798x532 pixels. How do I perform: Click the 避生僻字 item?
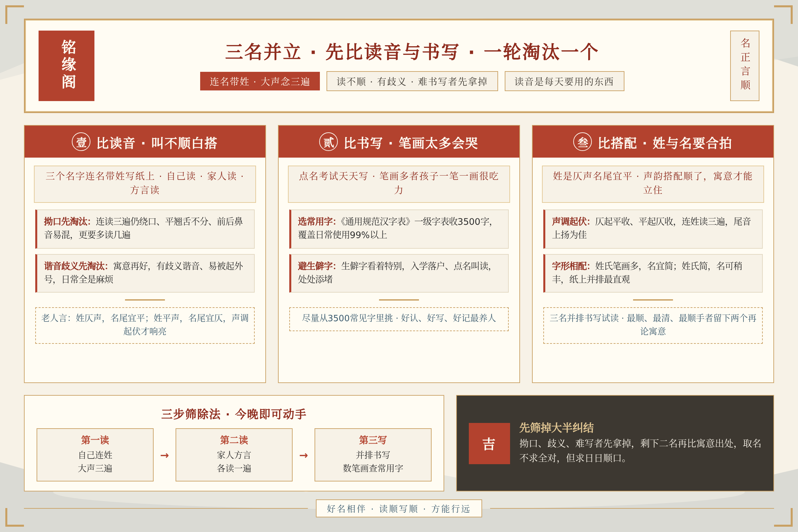click(x=399, y=273)
